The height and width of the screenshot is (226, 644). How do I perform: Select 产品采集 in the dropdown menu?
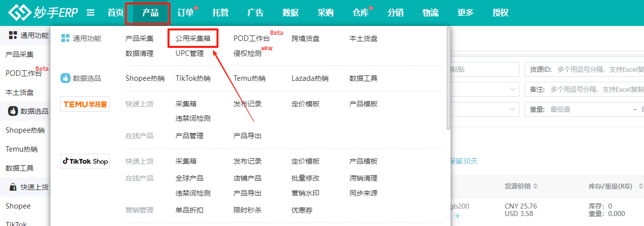click(x=139, y=38)
